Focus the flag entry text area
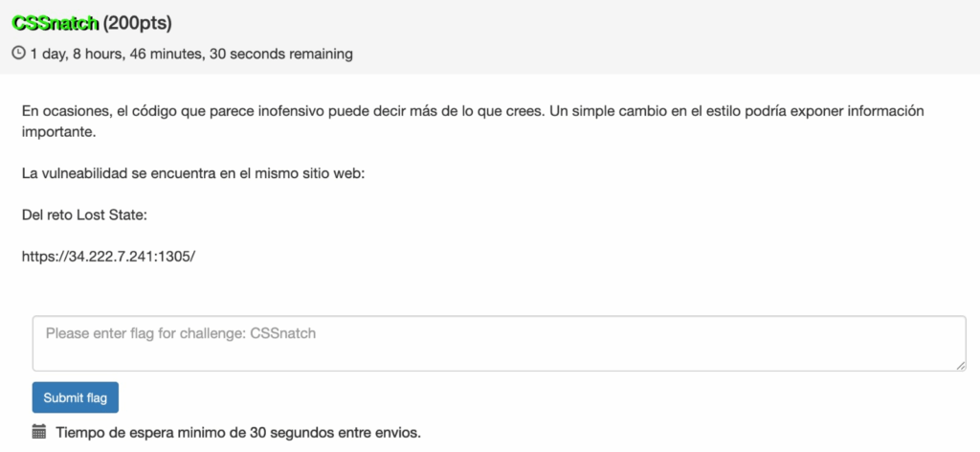Viewport: 980px width, 452px height. coord(498,343)
